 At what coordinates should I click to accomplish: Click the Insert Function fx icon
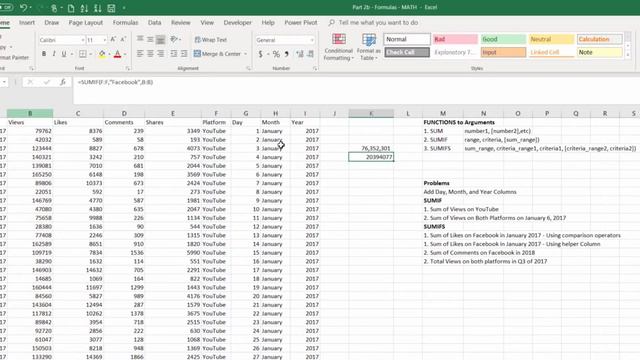pyautogui.click(x=63, y=82)
